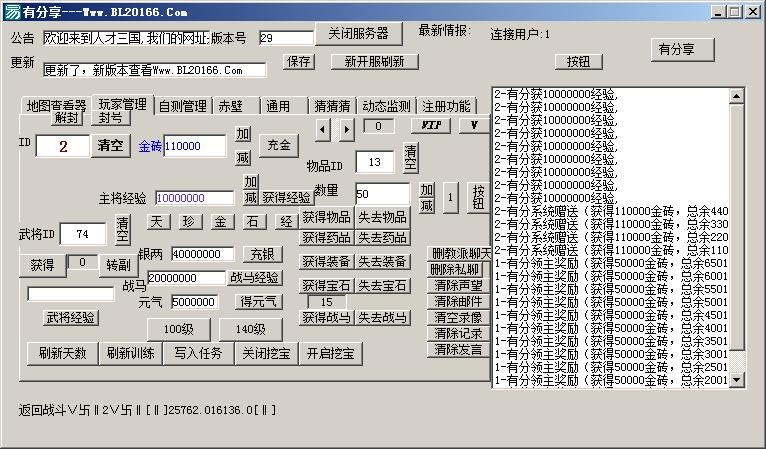Click 加 beside the 数量 field
The image size is (766, 449).
pyautogui.click(x=426, y=190)
